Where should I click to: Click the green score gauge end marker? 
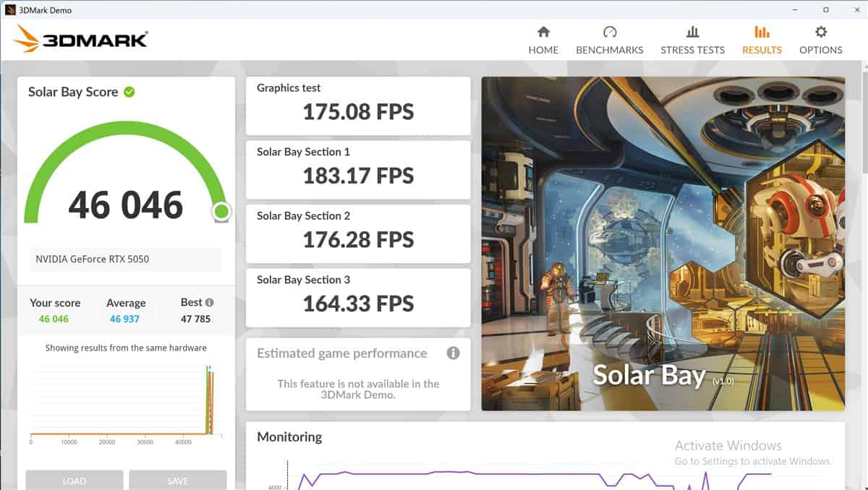[221, 212]
